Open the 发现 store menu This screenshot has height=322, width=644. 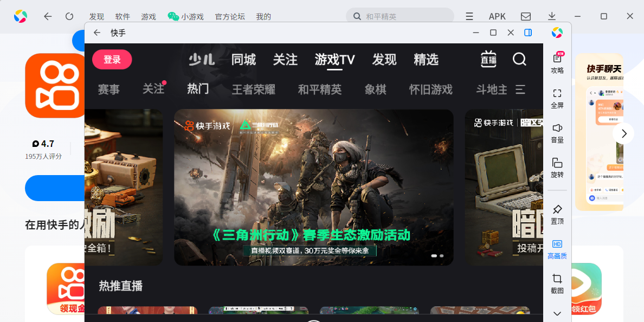(96, 17)
